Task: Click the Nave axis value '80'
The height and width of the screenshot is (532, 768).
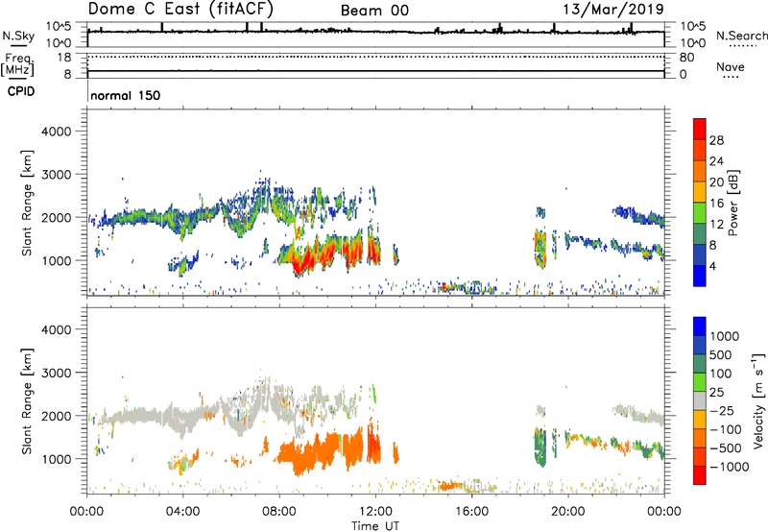Action: (x=686, y=58)
